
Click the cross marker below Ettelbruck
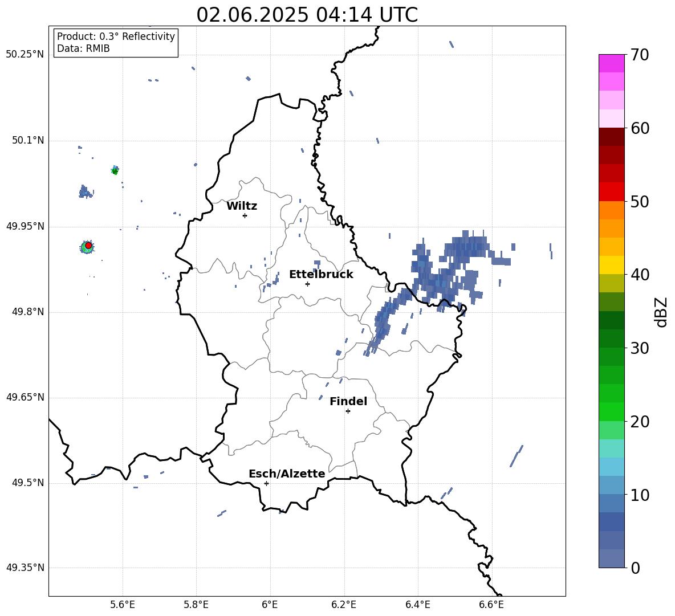[307, 284]
